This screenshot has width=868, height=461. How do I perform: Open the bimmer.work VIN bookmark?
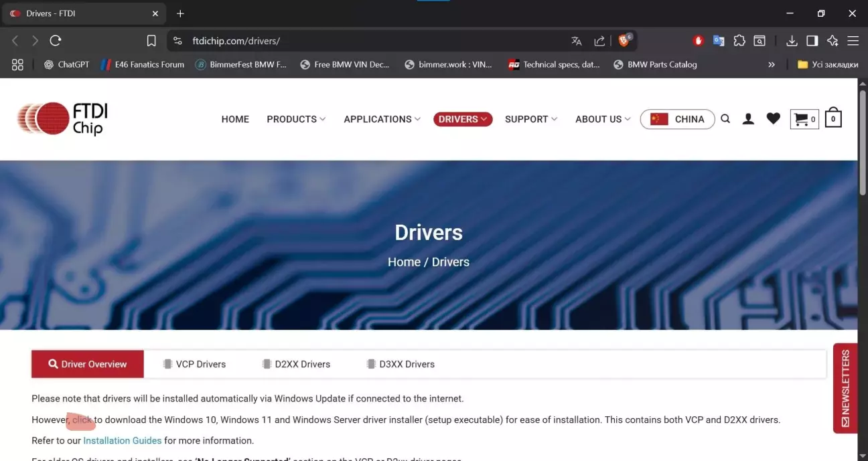click(448, 65)
